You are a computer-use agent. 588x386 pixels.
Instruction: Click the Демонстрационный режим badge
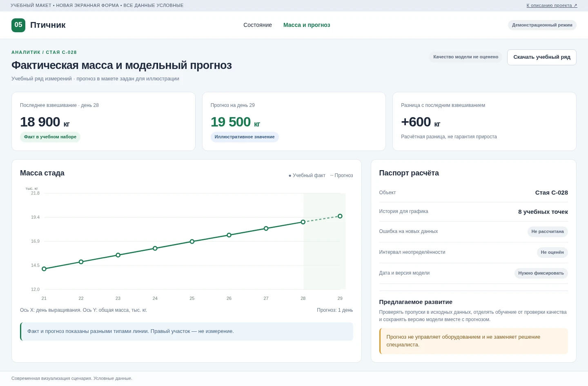pyautogui.click(x=542, y=25)
